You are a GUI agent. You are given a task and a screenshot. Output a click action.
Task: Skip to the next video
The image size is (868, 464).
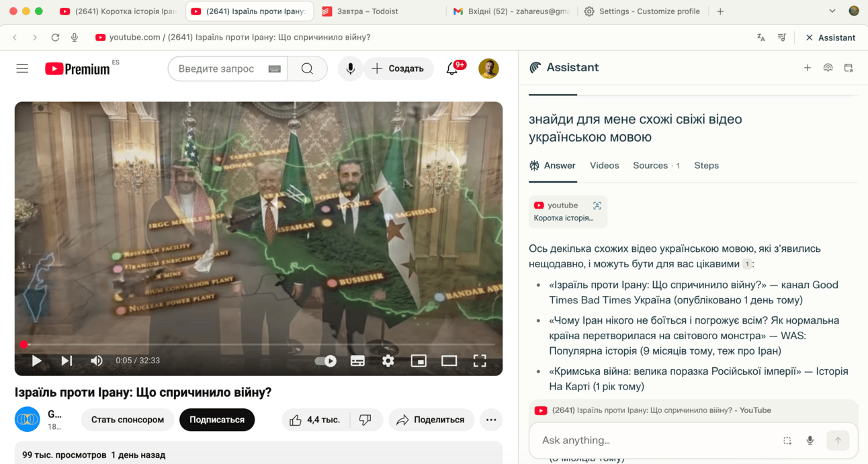(x=67, y=361)
